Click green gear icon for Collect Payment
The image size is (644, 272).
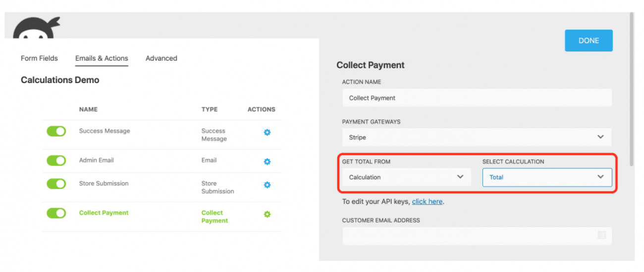(x=267, y=214)
